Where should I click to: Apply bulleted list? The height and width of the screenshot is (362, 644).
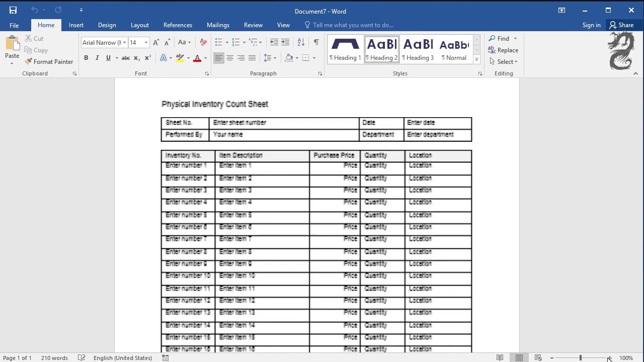click(x=218, y=43)
